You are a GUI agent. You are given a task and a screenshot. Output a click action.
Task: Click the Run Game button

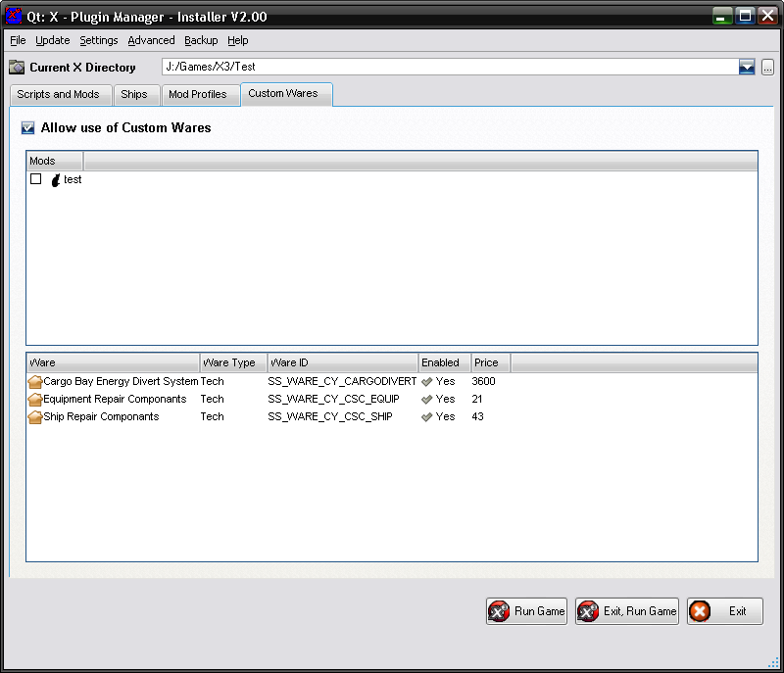(526, 611)
